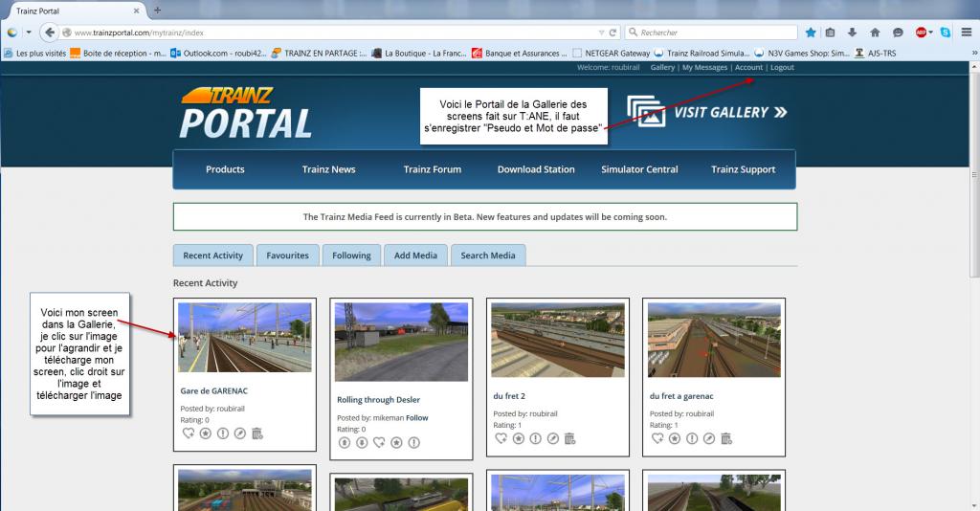Click the star icon under Gare de GARENAC
Image resolution: width=980 pixels, height=511 pixels.
coord(205,433)
